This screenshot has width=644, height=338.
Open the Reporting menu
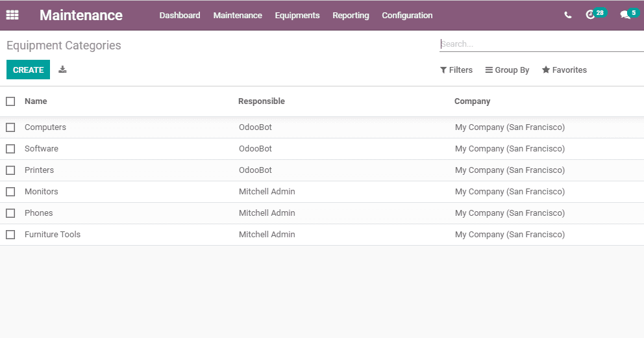pos(351,15)
